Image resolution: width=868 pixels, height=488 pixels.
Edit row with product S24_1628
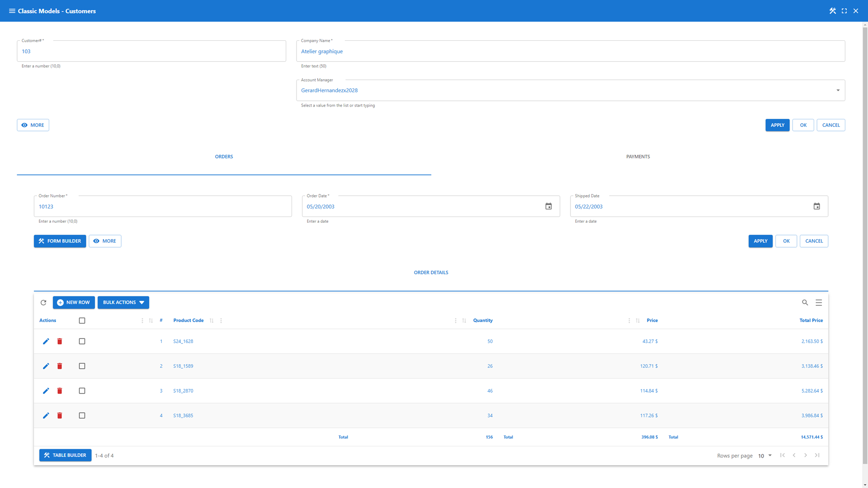[x=46, y=341]
